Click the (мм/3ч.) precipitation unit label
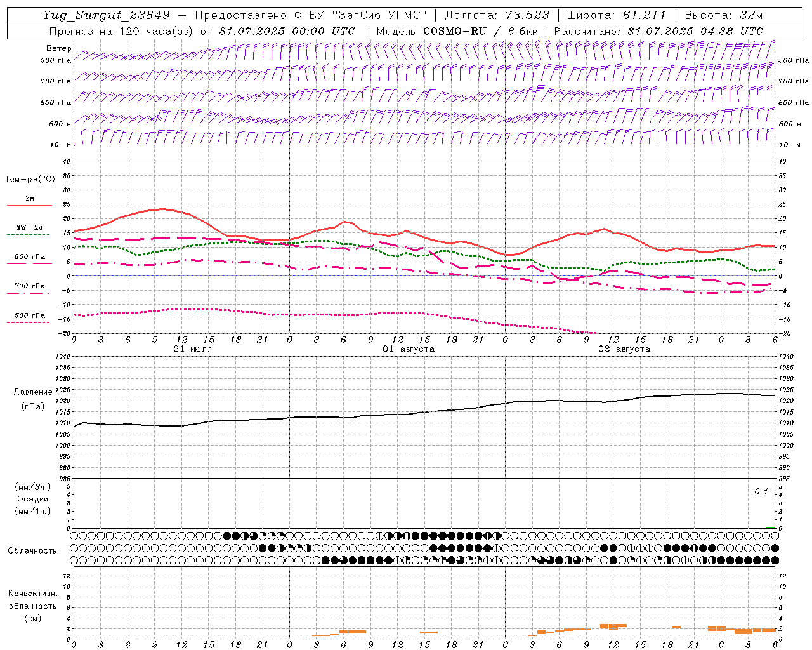812x650 pixels. click(33, 487)
